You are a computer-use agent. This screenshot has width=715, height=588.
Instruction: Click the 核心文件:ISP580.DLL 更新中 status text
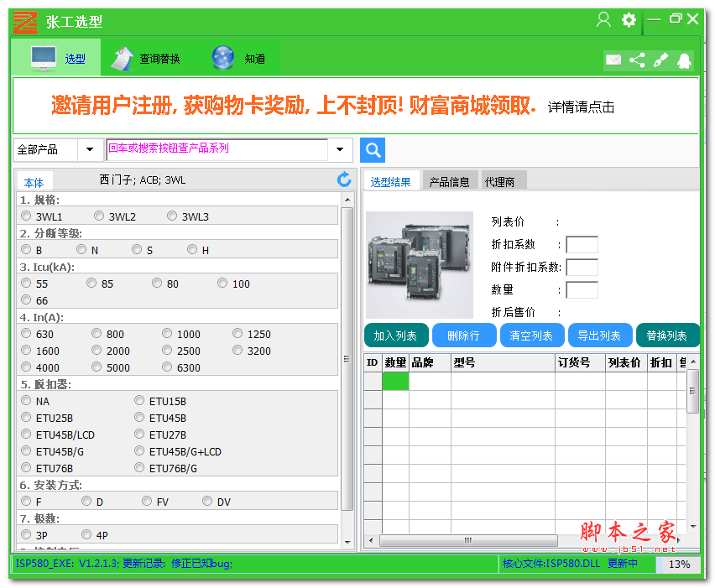(x=570, y=564)
